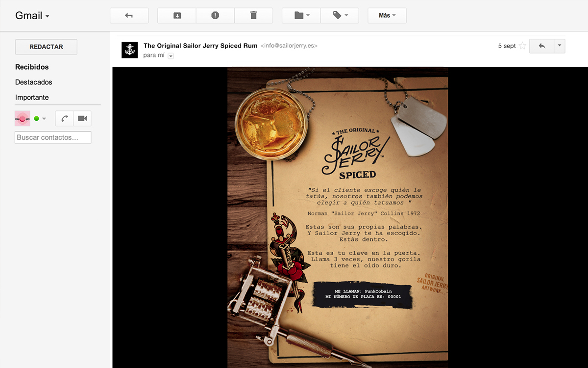Start a phone call

click(x=64, y=118)
